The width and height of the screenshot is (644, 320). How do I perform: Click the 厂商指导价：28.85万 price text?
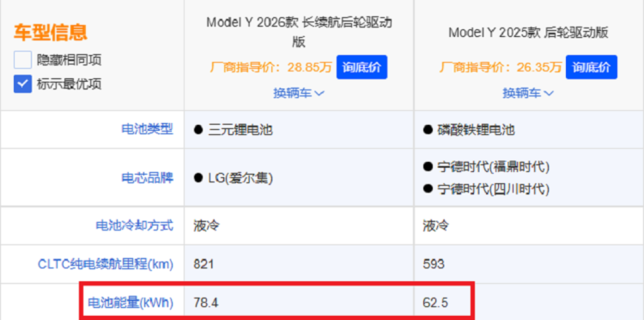click(x=271, y=67)
